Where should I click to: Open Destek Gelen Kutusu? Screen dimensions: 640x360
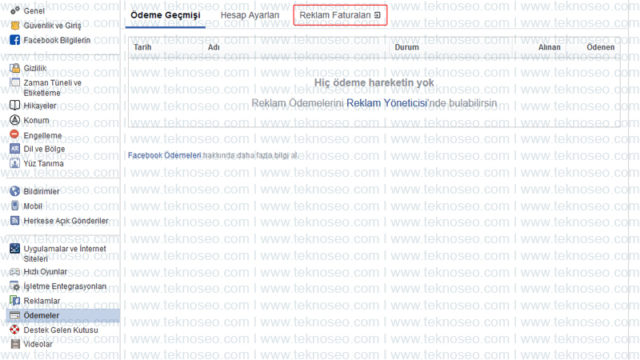click(x=61, y=330)
